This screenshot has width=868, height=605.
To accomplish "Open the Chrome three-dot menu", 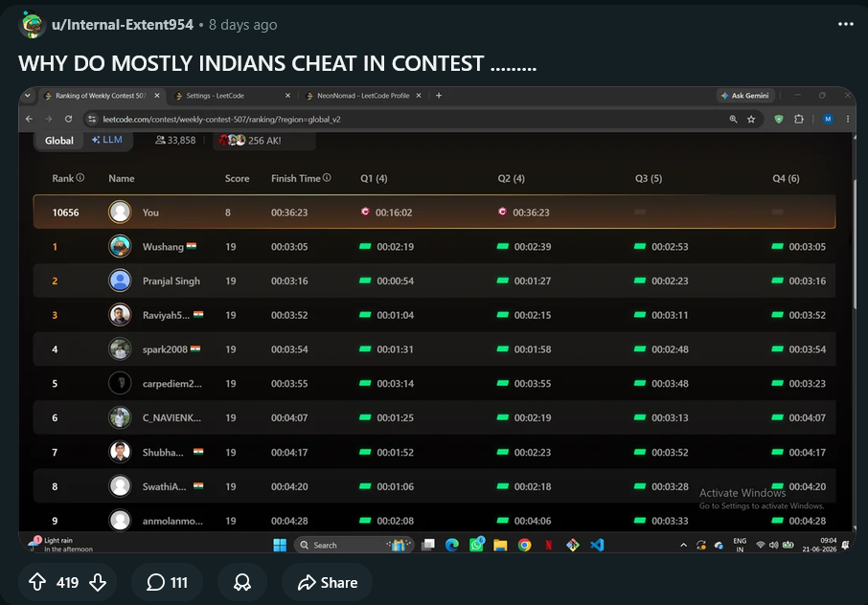I will pos(848,119).
